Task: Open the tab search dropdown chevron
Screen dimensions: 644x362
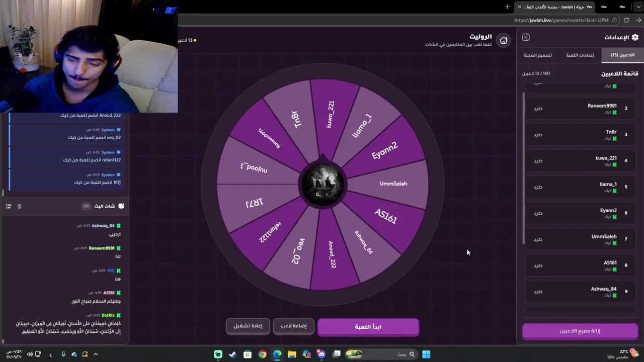Action: [x=639, y=7]
